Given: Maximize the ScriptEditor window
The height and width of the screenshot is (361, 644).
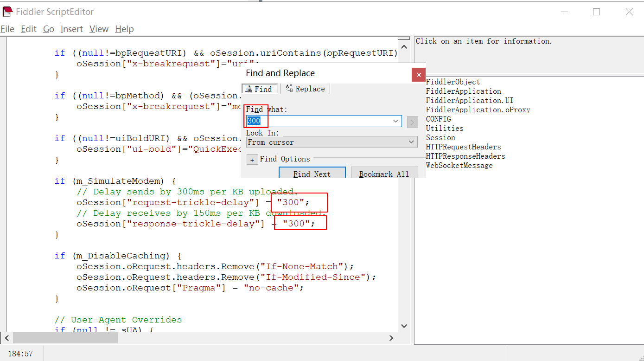Looking at the screenshot, I should [597, 12].
